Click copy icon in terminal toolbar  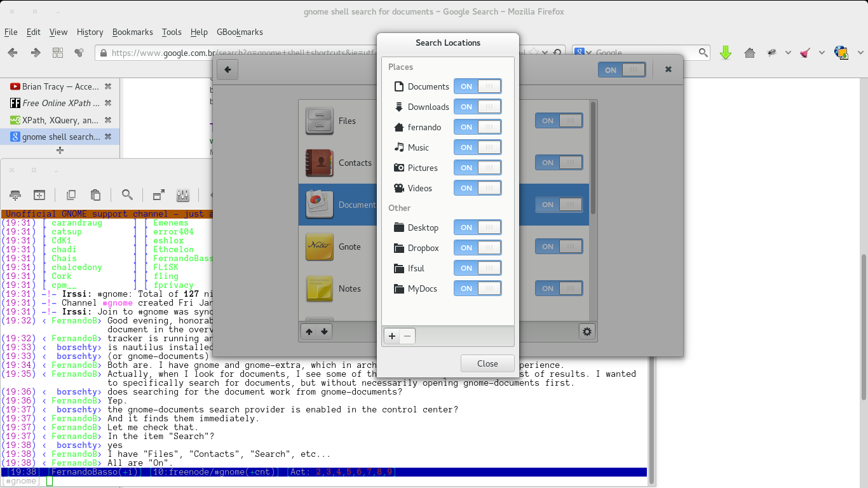(x=71, y=195)
